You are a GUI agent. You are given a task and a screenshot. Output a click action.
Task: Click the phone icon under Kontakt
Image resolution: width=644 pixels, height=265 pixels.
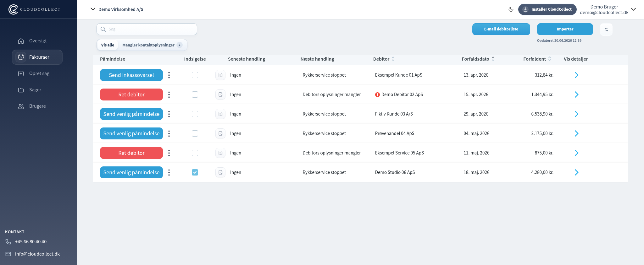(x=8, y=242)
